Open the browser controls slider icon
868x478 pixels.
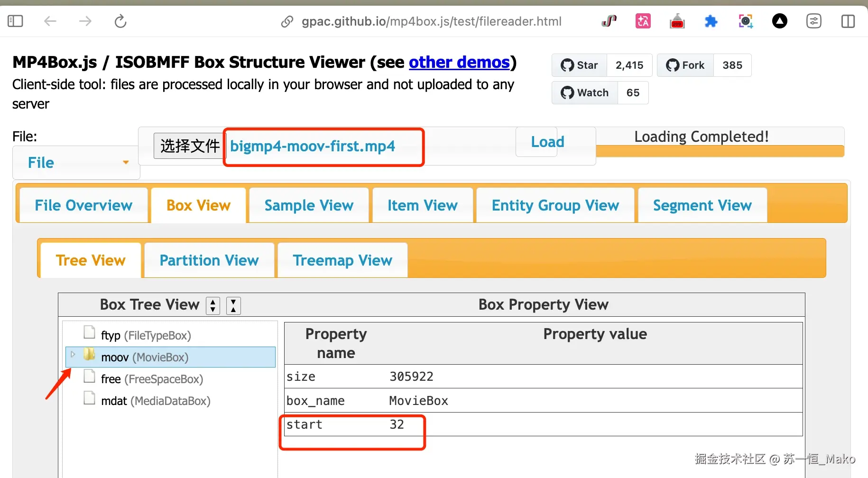click(814, 21)
